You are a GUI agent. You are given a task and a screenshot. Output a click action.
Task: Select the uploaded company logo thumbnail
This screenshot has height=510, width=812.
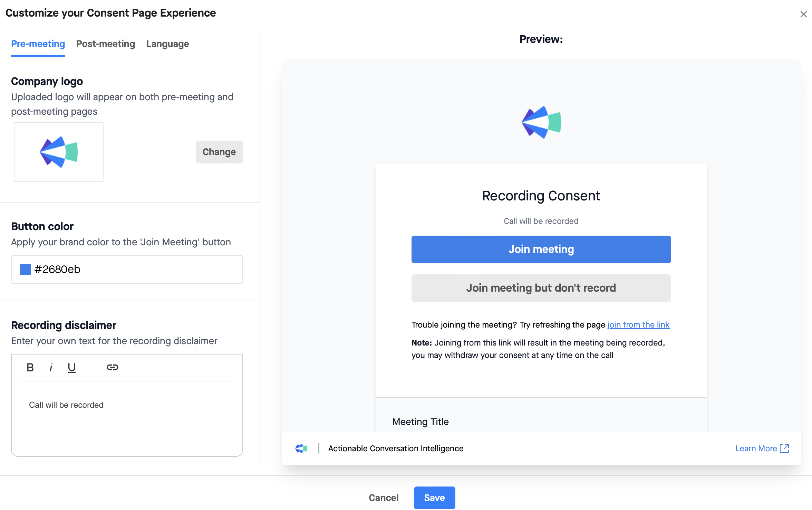pos(59,152)
